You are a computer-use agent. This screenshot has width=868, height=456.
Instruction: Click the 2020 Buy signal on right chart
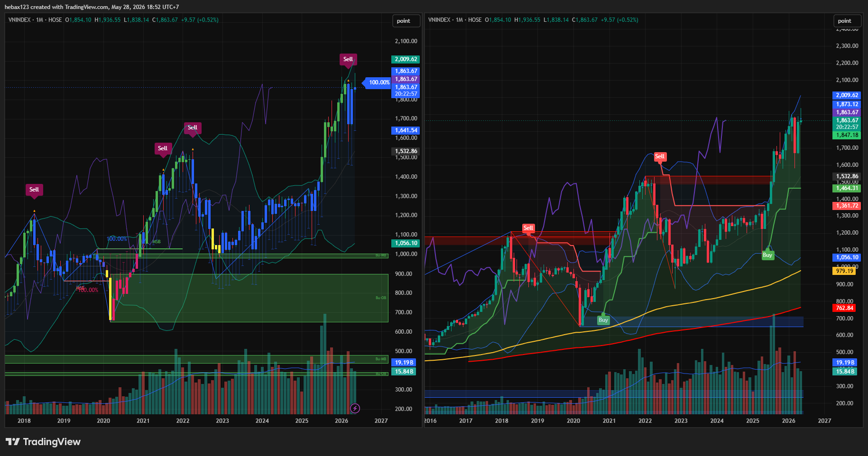[603, 319]
